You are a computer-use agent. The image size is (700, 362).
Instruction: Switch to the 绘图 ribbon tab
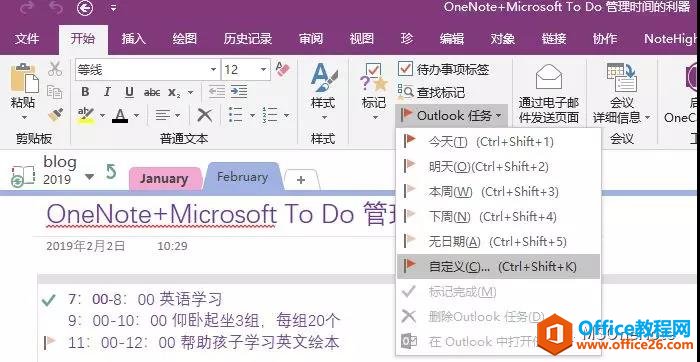[x=184, y=39]
